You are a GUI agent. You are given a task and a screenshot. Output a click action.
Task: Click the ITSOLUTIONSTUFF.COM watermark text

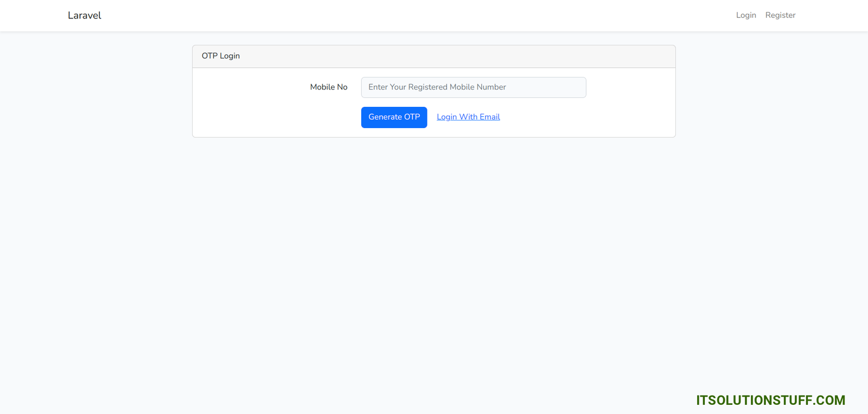pyautogui.click(x=770, y=400)
